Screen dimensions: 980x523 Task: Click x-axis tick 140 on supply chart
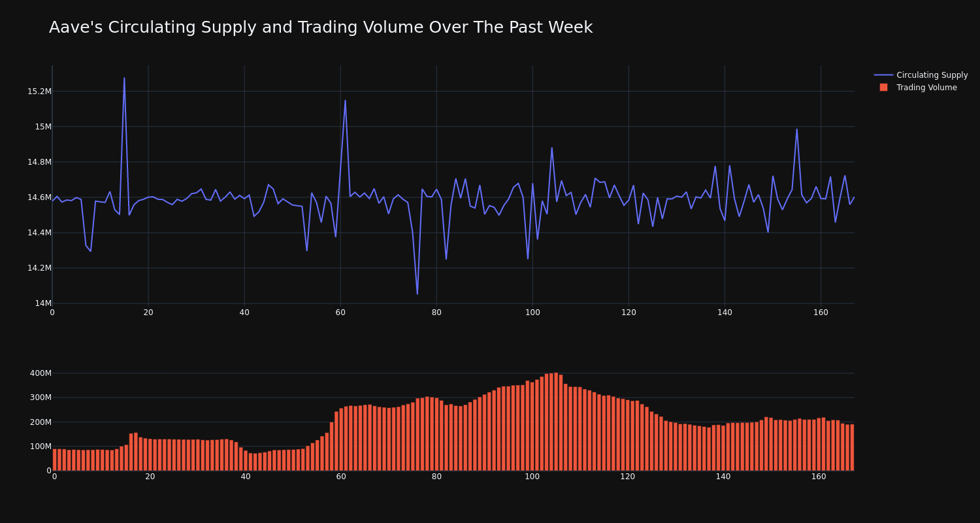coord(725,312)
